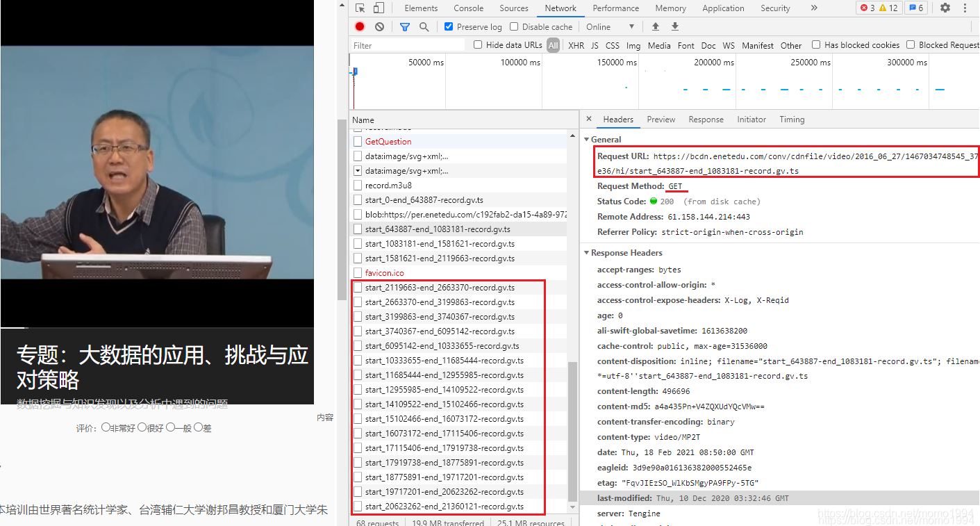Close request details pane with X
Image resolution: width=980 pixels, height=526 pixels.
coord(589,120)
